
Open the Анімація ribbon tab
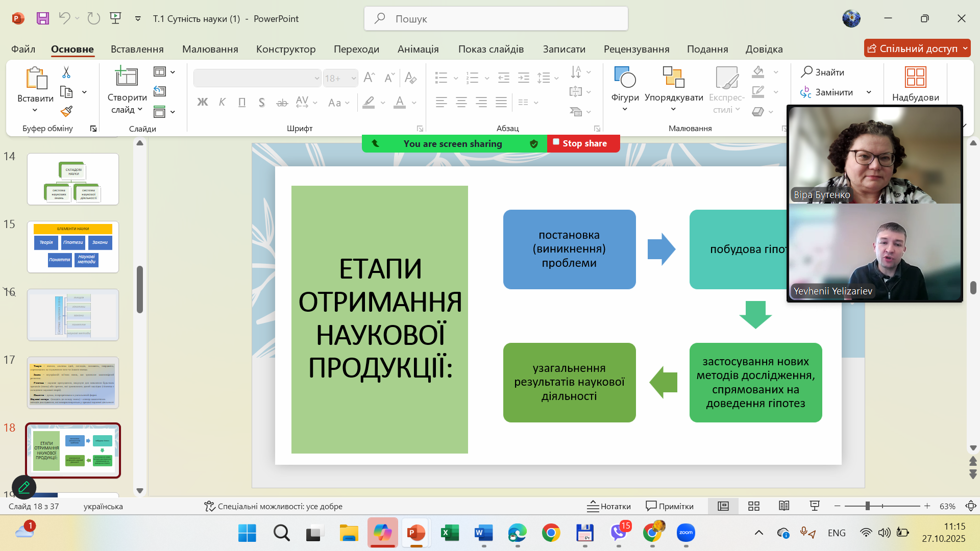[418, 49]
